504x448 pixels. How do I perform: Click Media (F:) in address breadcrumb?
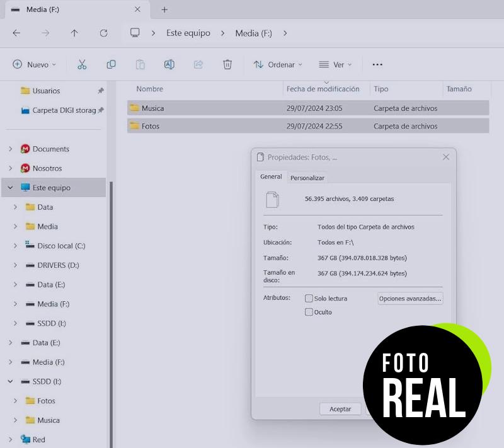(x=254, y=33)
